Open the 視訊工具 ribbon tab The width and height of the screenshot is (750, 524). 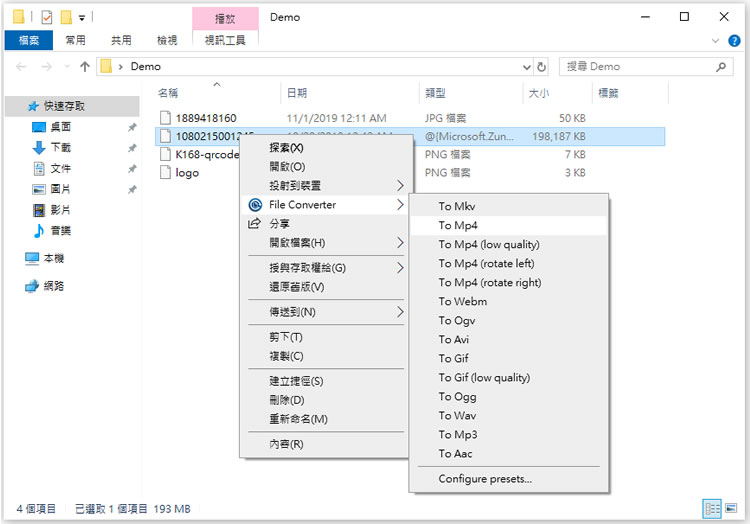(225, 41)
